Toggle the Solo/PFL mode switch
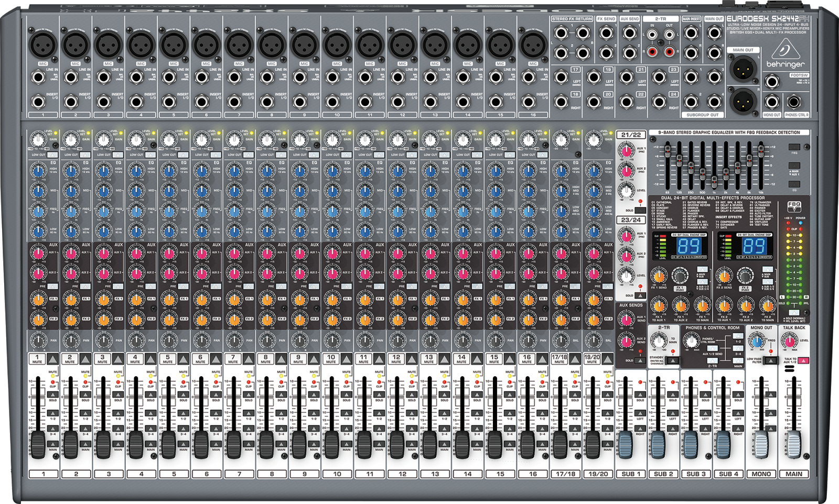 (x=794, y=312)
